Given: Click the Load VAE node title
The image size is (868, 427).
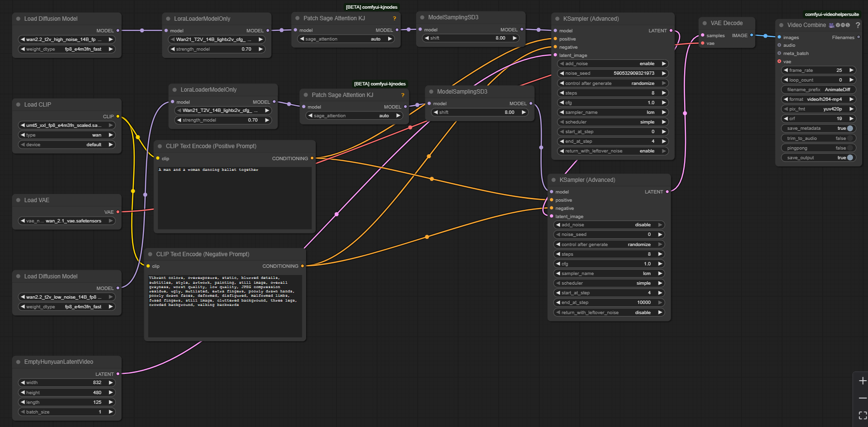Looking at the screenshot, I should click(37, 200).
